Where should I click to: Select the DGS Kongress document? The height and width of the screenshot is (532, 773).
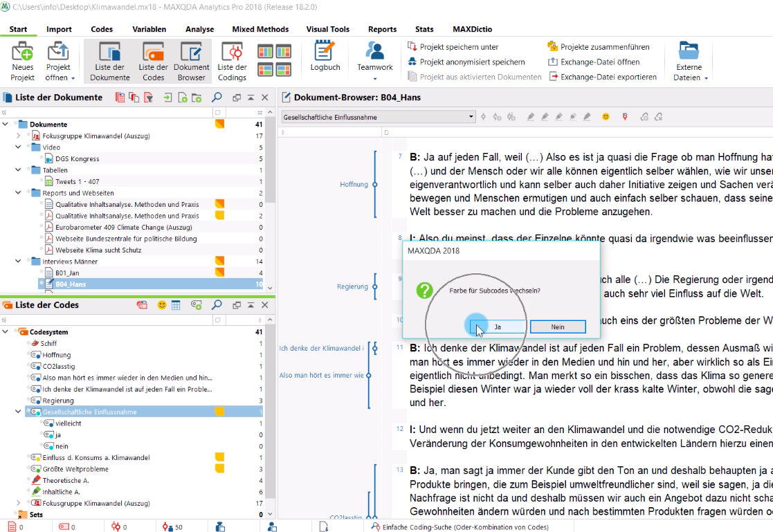(x=78, y=158)
